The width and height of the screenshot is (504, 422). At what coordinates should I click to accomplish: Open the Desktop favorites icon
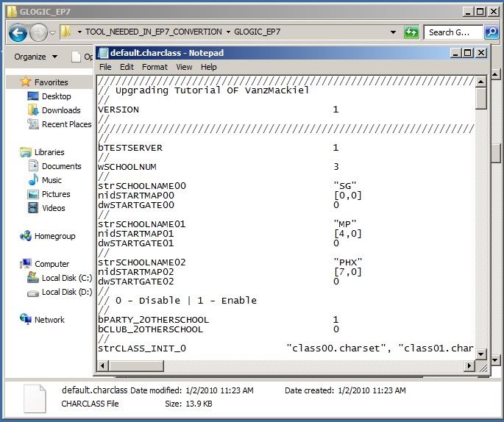[x=33, y=96]
